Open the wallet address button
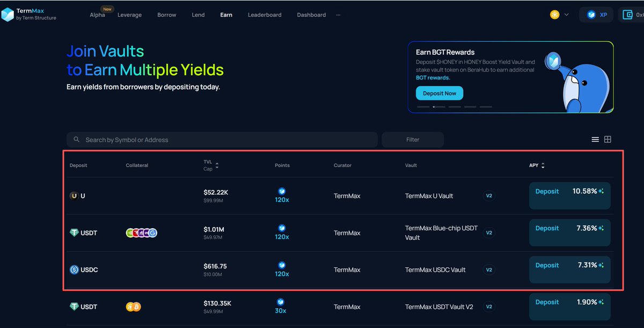Image resolution: width=644 pixels, height=328 pixels. [x=632, y=14]
